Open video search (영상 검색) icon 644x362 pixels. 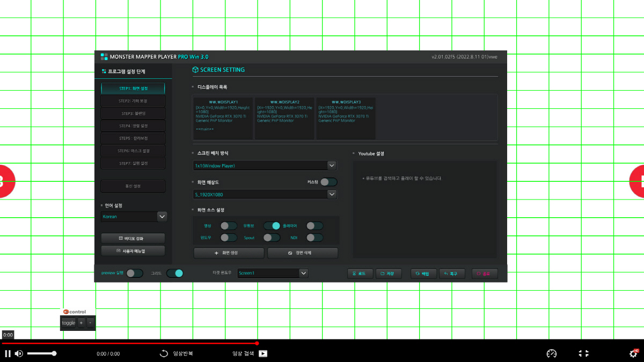tap(263, 353)
